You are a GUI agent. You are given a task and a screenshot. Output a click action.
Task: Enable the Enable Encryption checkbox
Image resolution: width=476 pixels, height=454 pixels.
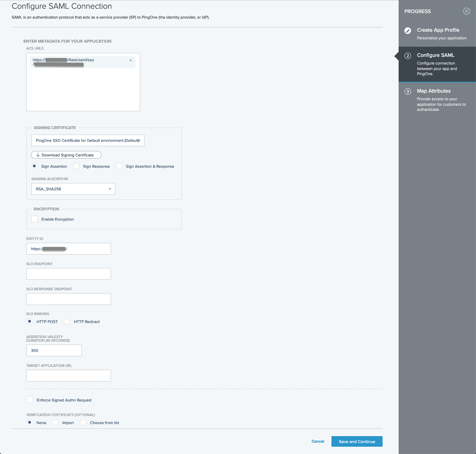[x=34, y=219]
